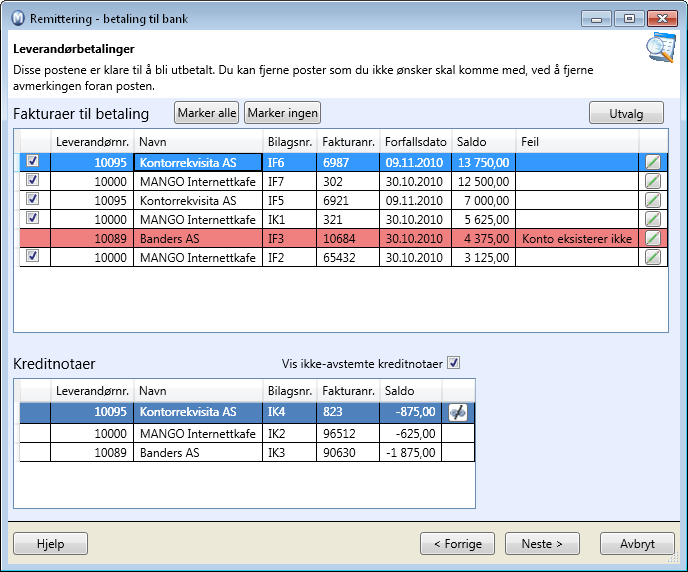Image resolution: width=688 pixels, height=572 pixels.
Task: Open Hjelp for this wizard
Action: pos(50,544)
